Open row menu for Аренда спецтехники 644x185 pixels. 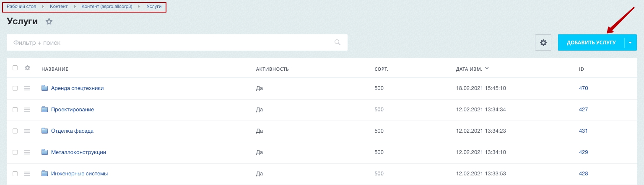pyautogui.click(x=27, y=88)
